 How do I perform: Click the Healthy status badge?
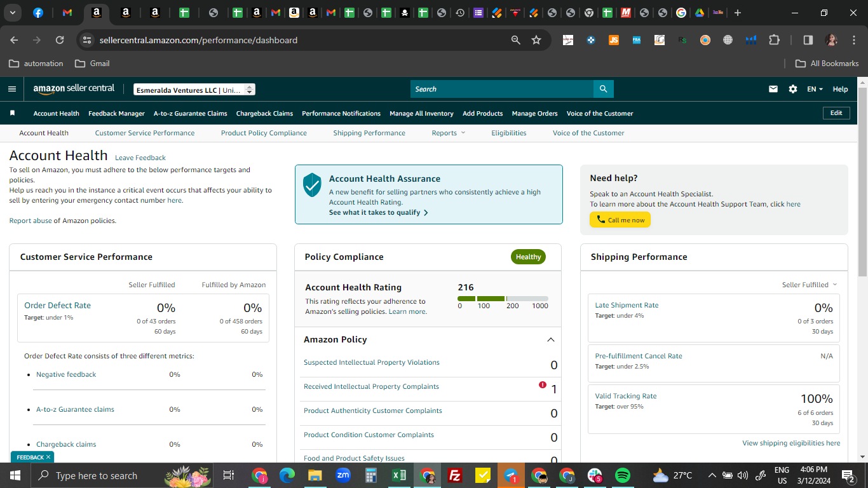(x=528, y=257)
